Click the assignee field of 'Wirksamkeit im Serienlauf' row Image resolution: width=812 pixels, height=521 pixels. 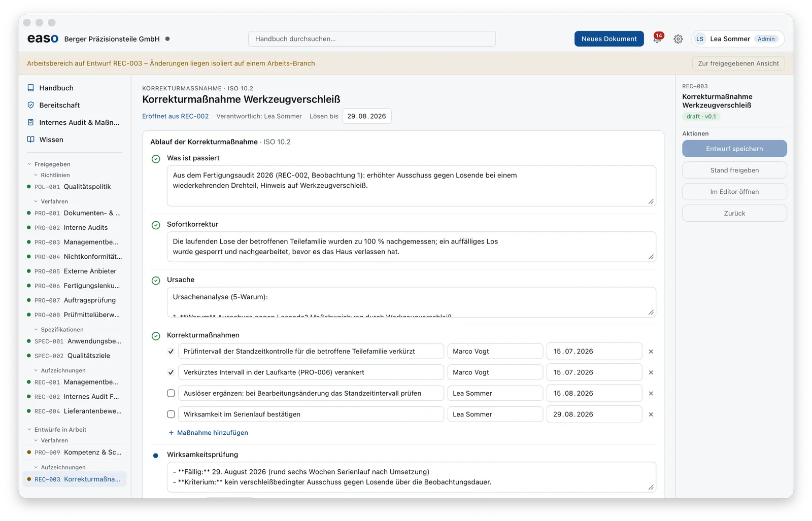[x=495, y=414]
